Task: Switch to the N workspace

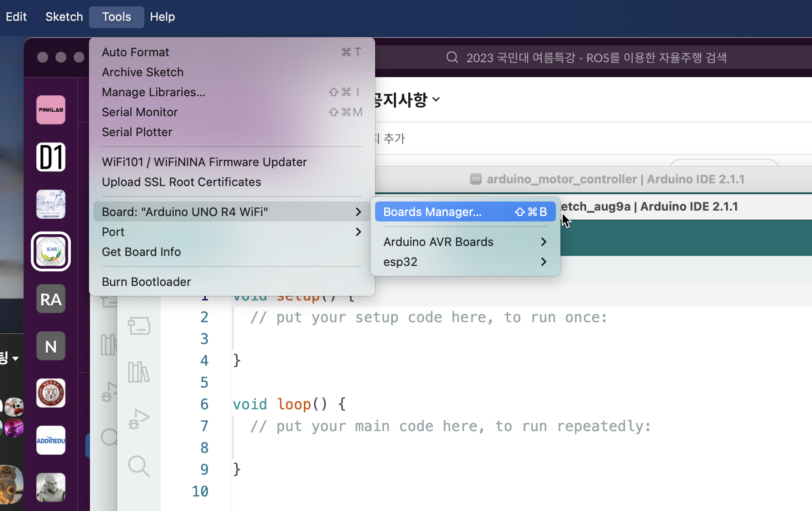Action: pos(51,346)
